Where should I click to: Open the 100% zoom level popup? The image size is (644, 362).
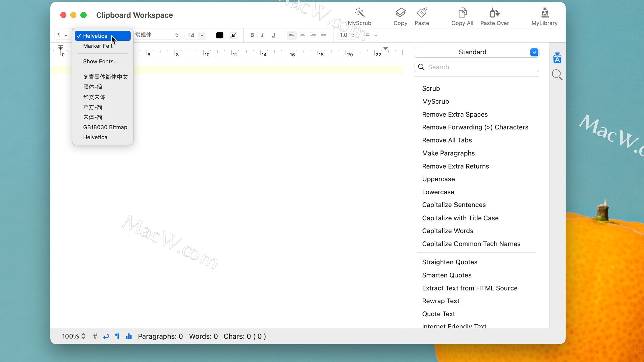[73, 336]
